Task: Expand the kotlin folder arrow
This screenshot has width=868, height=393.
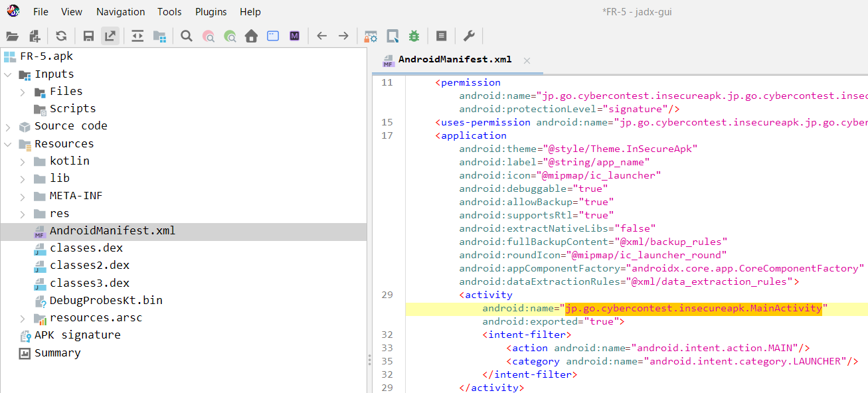Action: [x=23, y=161]
